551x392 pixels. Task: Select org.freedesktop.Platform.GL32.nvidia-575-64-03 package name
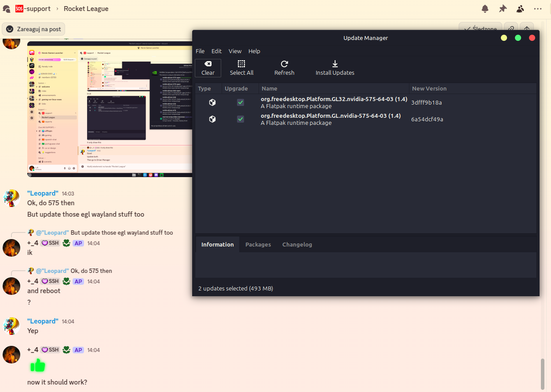334,99
